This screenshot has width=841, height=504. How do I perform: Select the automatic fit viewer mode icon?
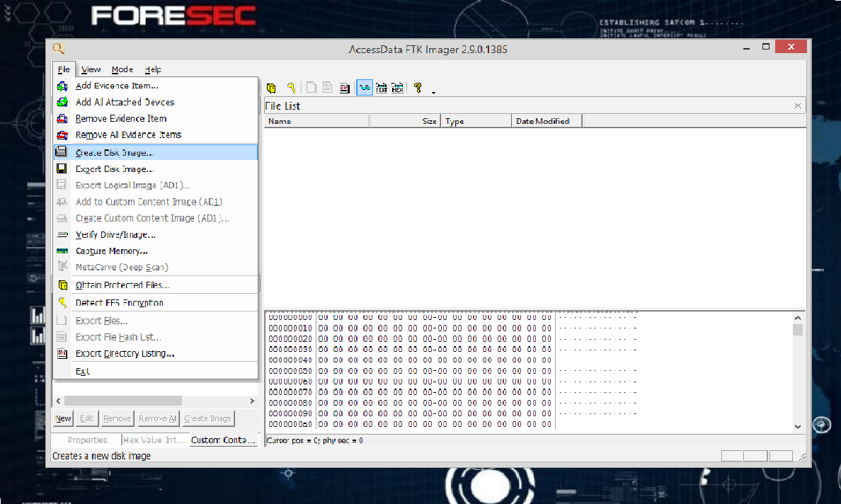[x=364, y=87]
